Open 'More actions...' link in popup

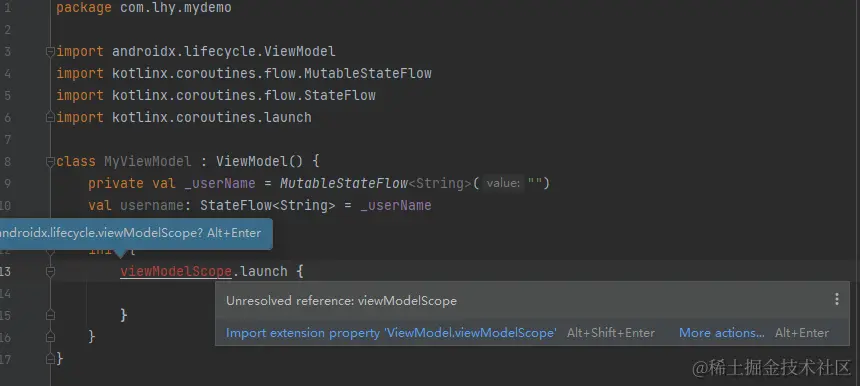point(721,333)
